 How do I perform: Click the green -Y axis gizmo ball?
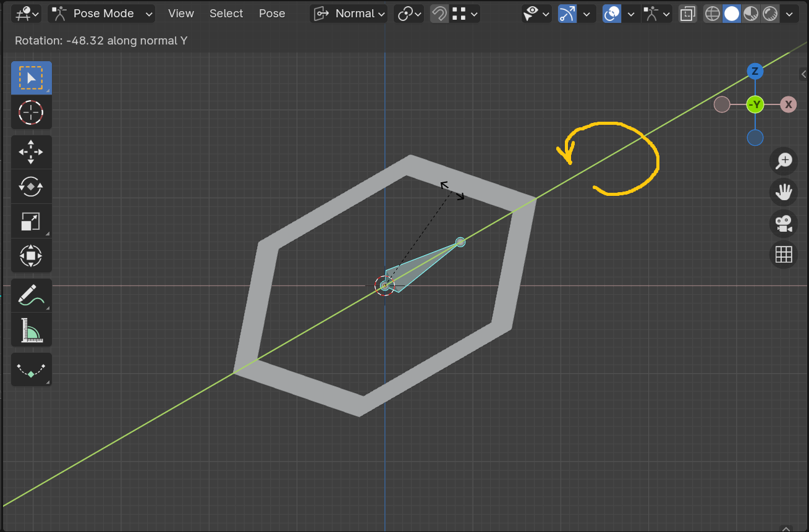pos(755,104)
